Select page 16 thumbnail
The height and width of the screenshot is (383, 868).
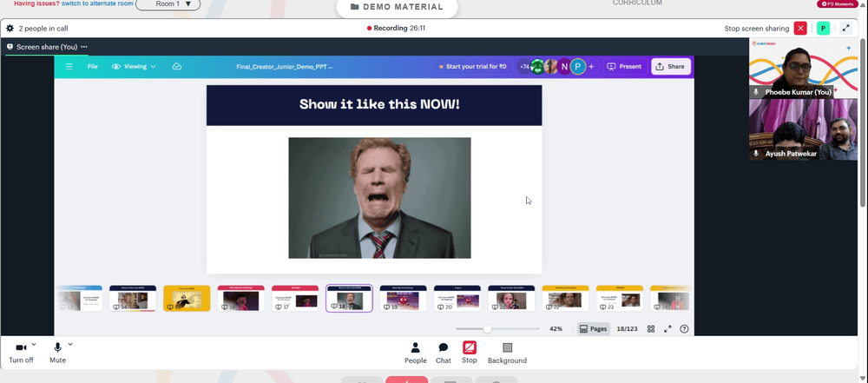tap(240, 298)
